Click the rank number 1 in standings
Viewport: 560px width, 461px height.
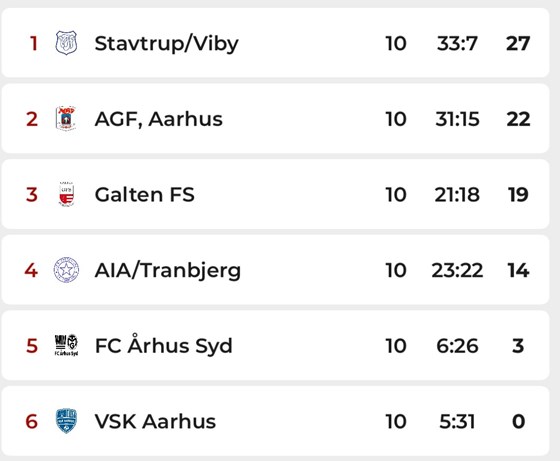[34, 44]
